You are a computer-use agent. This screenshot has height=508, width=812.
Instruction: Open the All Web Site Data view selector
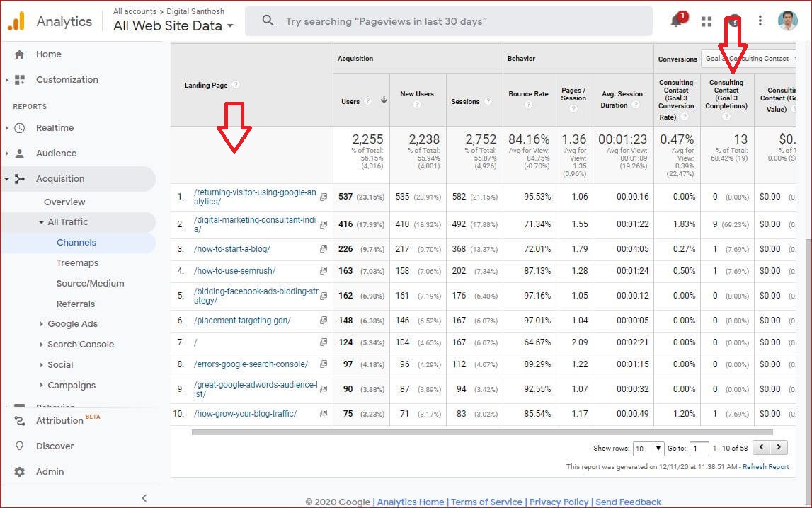click(173, 25)
